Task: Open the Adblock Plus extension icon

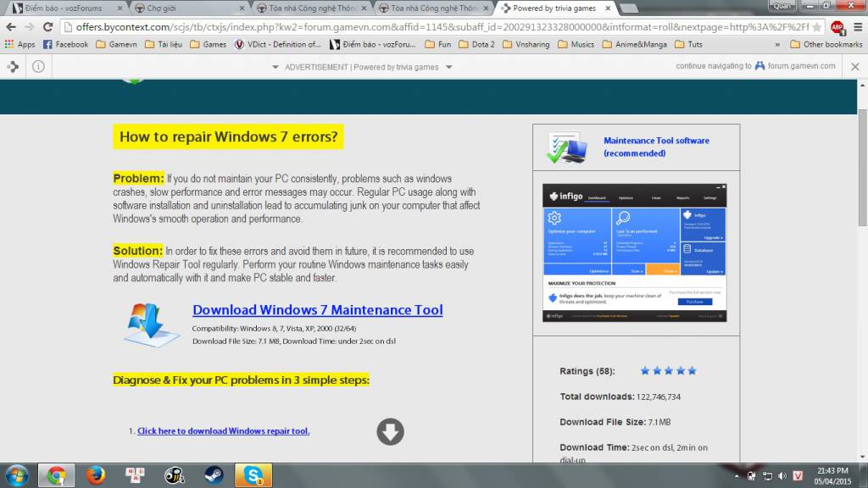Action: coord(837,27)
